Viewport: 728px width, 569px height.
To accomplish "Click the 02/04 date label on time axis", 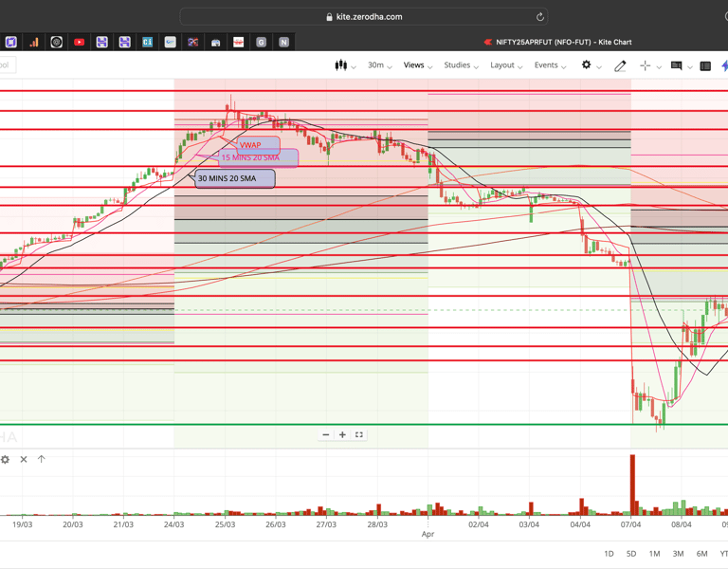I will [478, 524].
